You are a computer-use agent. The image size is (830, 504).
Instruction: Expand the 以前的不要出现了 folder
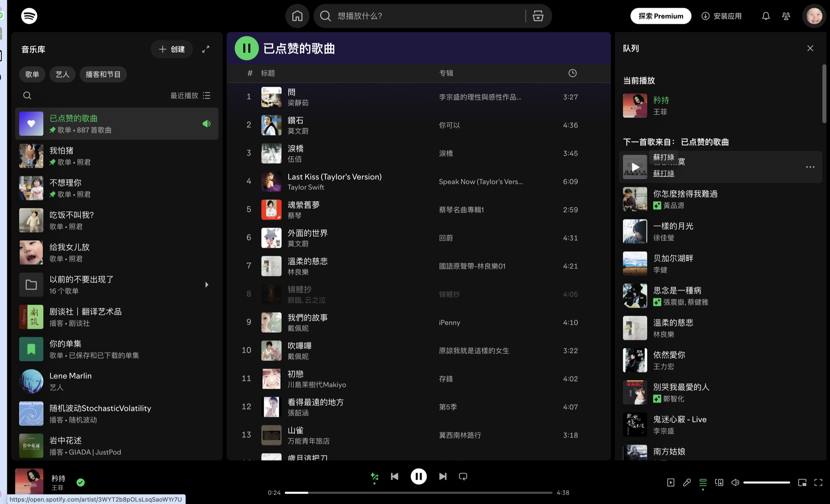(x=207, y=285)
